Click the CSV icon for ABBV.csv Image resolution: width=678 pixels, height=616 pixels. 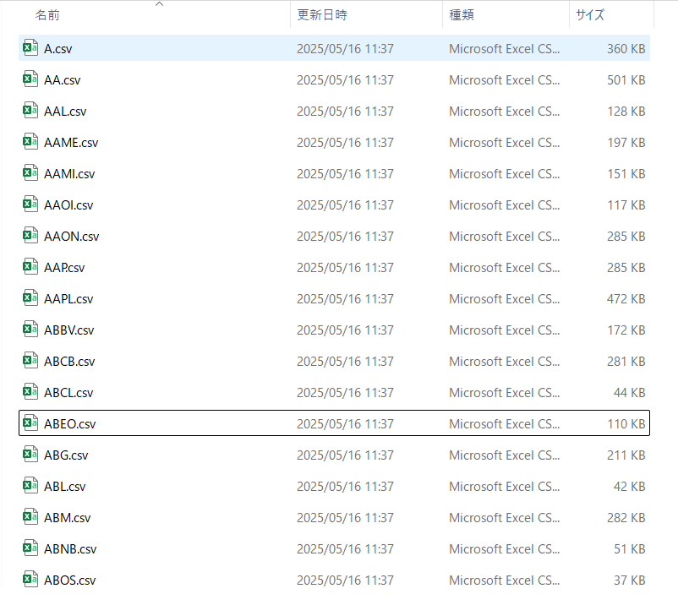tap(30, 330)
